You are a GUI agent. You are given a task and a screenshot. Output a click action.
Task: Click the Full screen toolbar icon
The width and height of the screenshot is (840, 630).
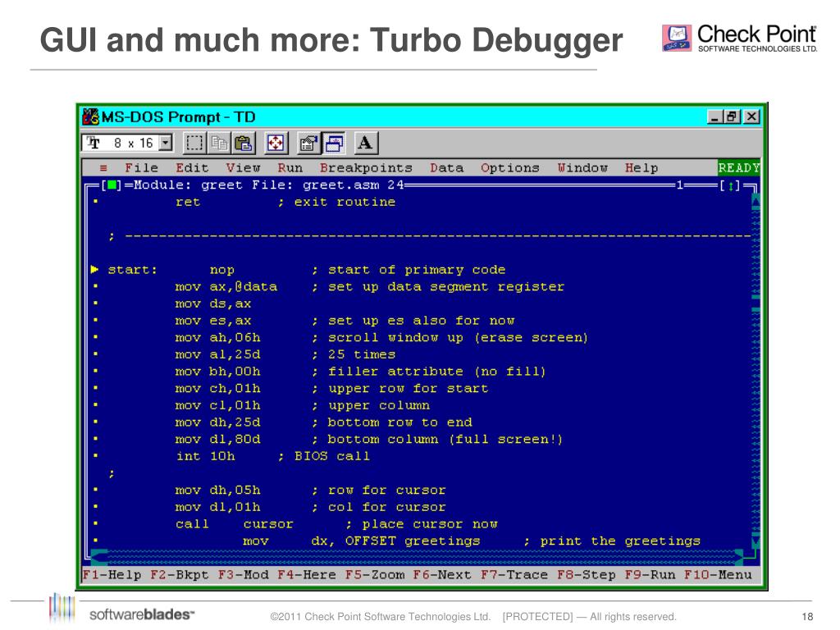(x=276, y=143)
